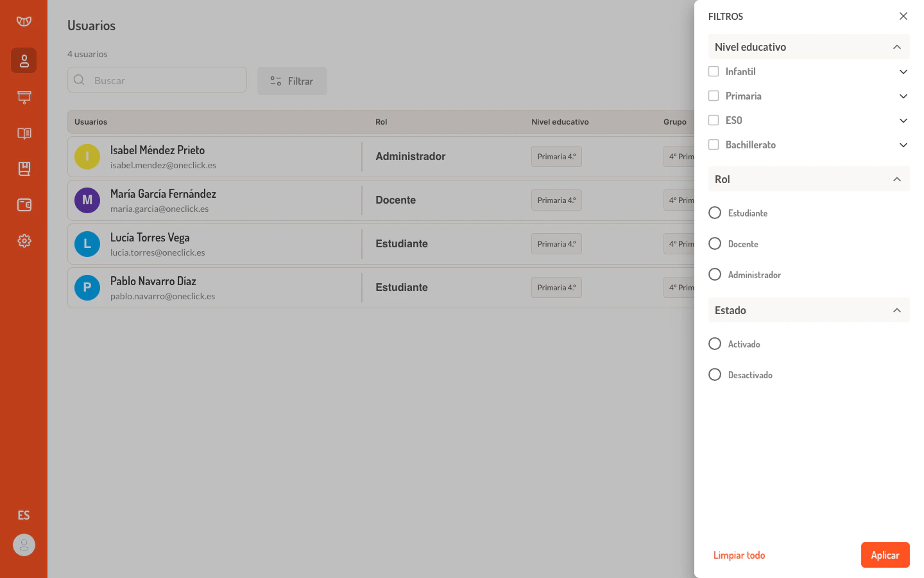The width and height of the screenshot is (924, 578).
Task: Click Pablo Navarro Díaz's Estudiante role cell
Action: tap(402, 287)
